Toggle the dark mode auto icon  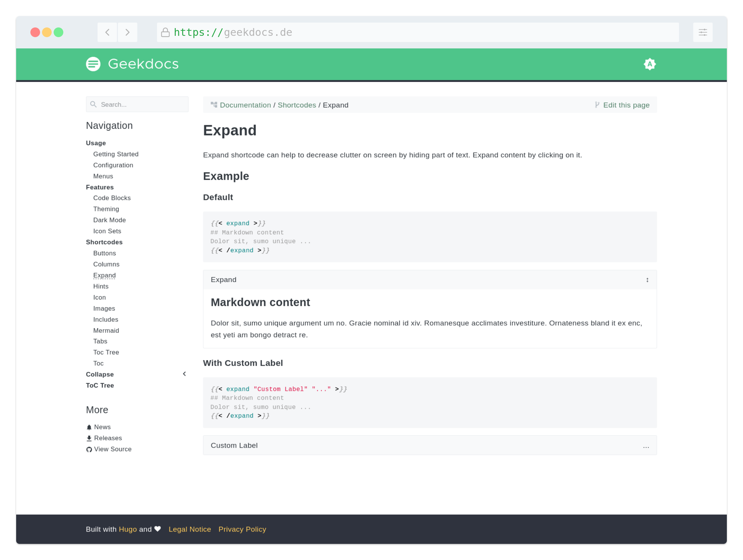click(x=650, y=64)
